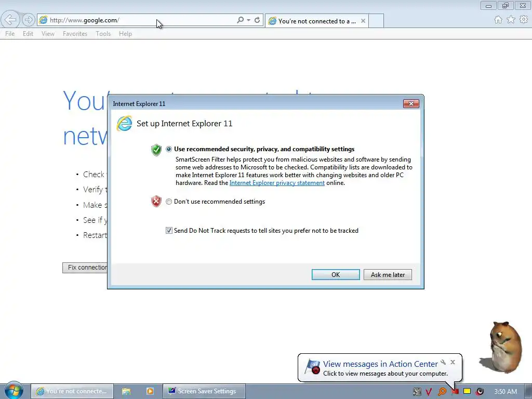Open the Internet Explorer privacy statement link
The image size is (532, 399).
(x=277, y=183)
